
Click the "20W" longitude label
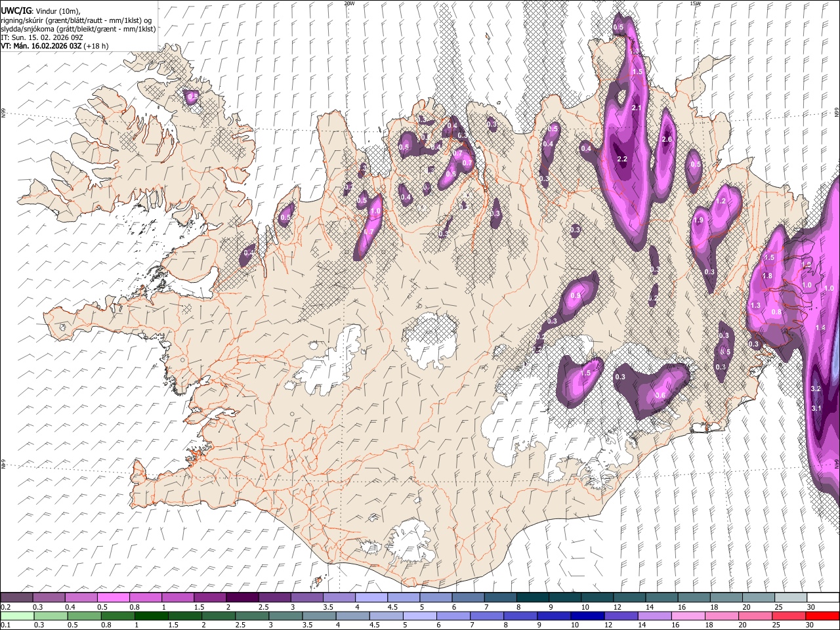(349, 3)
